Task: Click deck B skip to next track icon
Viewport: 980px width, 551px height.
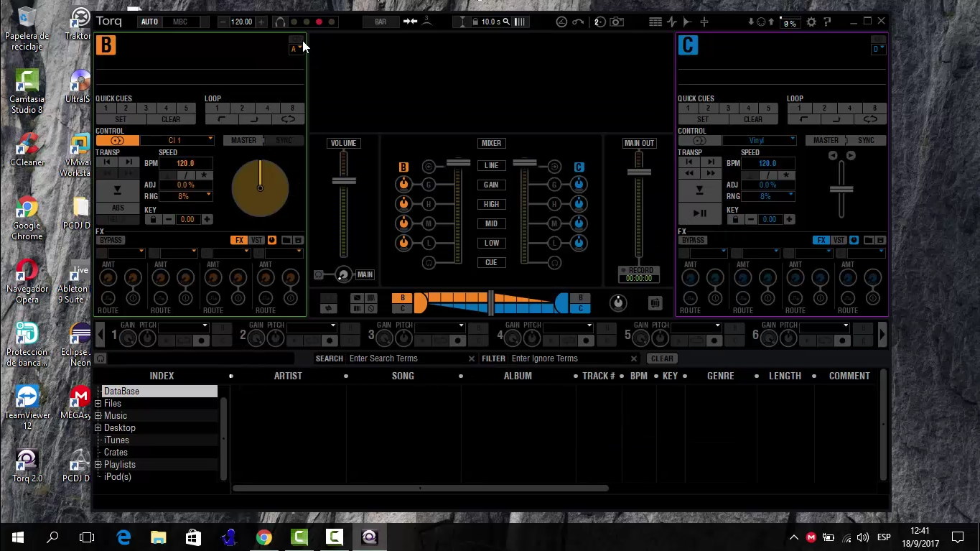Action: pyautogui.click(x=128, y=162)
